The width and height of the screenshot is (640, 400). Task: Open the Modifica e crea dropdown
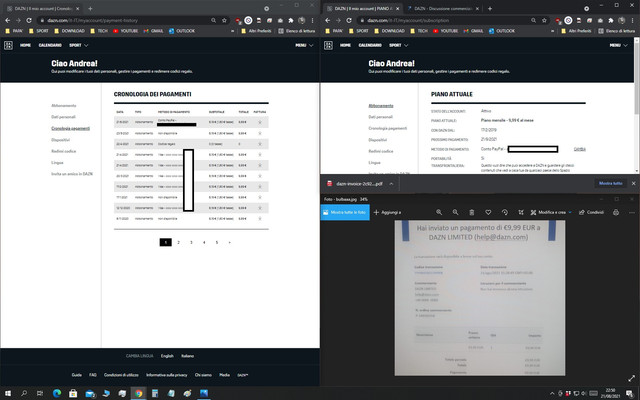coord(551,212)
